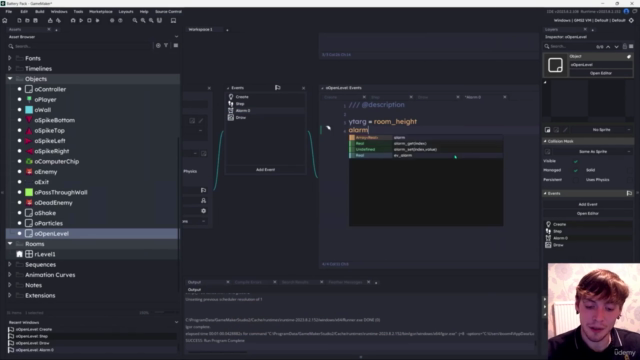Click the Inspector hamburger menu icon
Viewport: 640px width, 360px height.
tap(631, 47)
